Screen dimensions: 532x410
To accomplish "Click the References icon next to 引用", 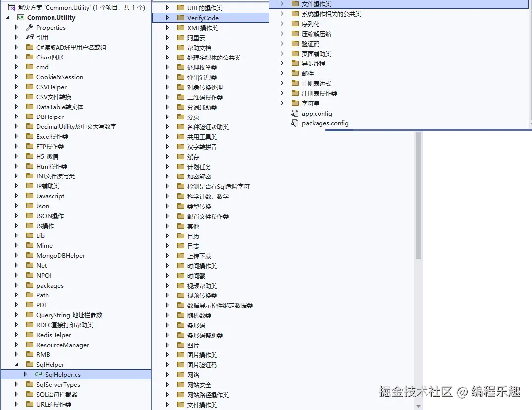I will pyautogui.click(x=29, y=37).
